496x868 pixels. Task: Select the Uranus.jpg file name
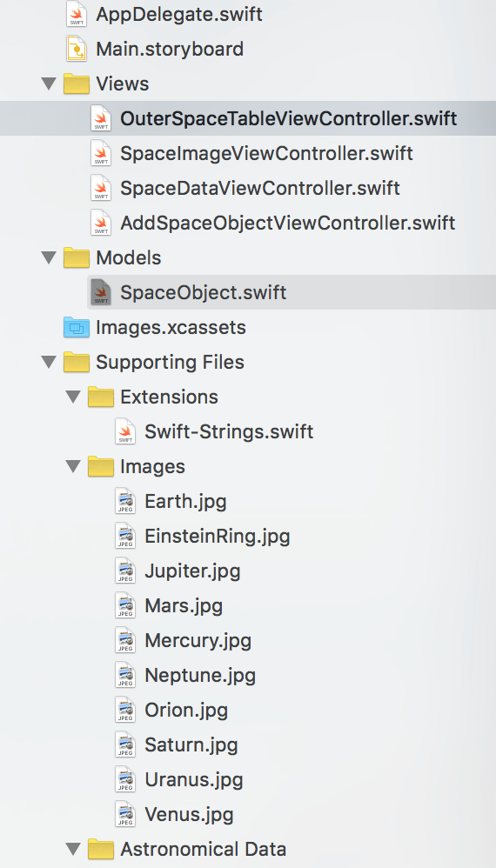(194, 780)
